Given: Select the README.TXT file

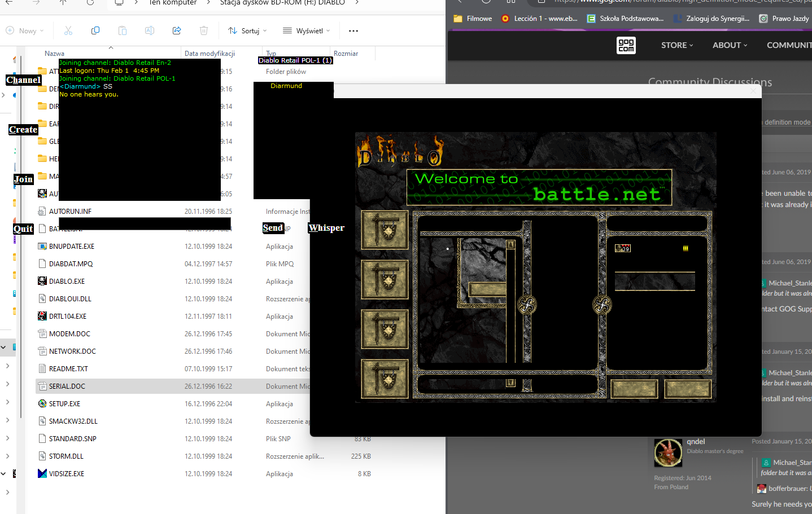Looking at the screenshot, I should pos(68,368).
